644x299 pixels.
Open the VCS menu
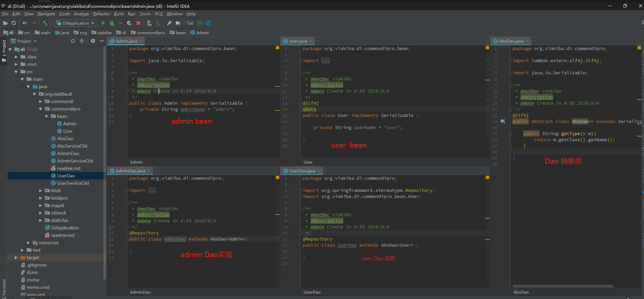[159, 14]
